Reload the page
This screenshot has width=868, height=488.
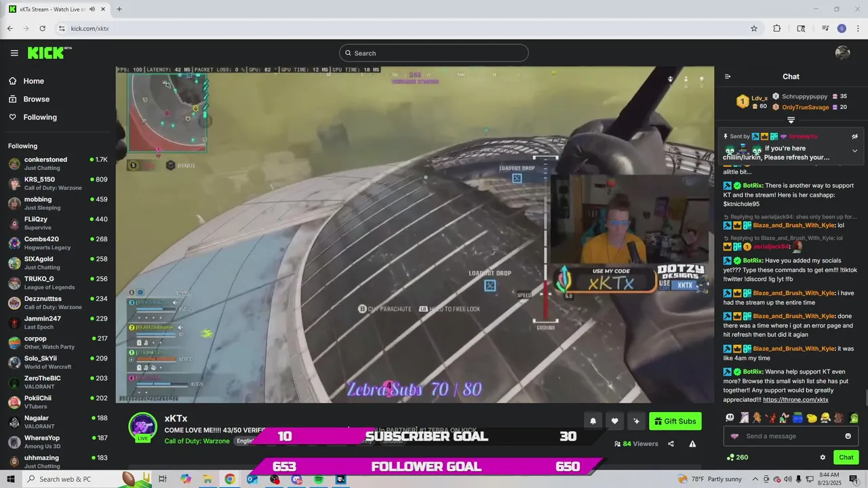coord(42,28)
